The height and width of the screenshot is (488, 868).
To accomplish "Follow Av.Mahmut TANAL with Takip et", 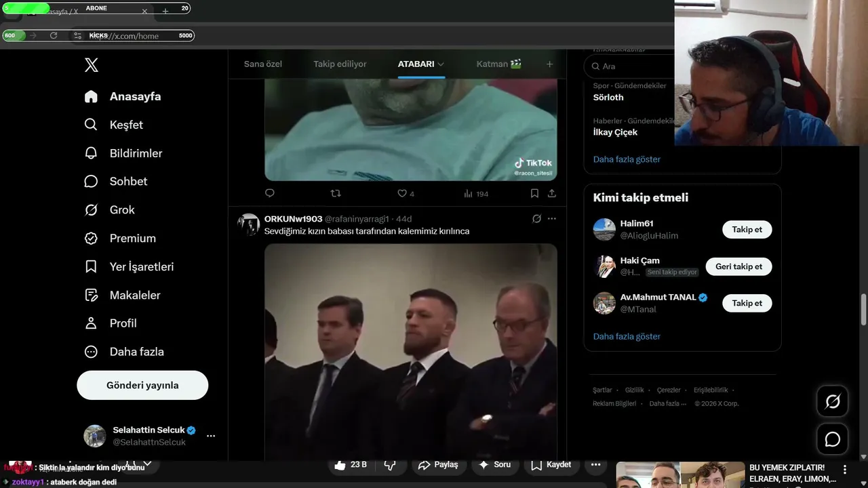I will (x=747, y=303).
